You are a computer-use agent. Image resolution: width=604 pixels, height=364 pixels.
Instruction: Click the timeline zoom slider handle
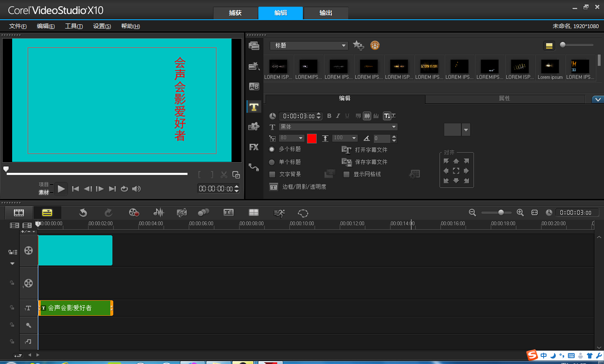501,213
